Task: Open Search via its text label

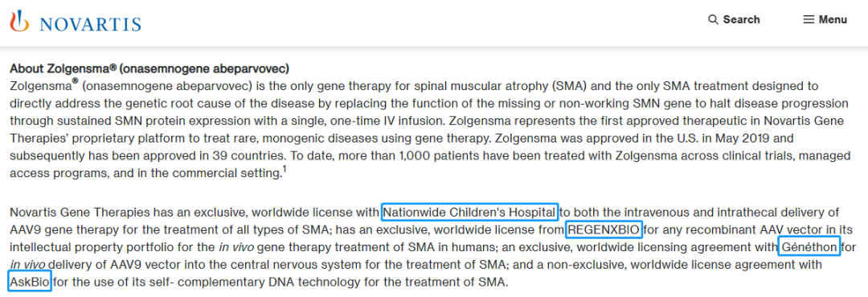Action: [741, 20]
